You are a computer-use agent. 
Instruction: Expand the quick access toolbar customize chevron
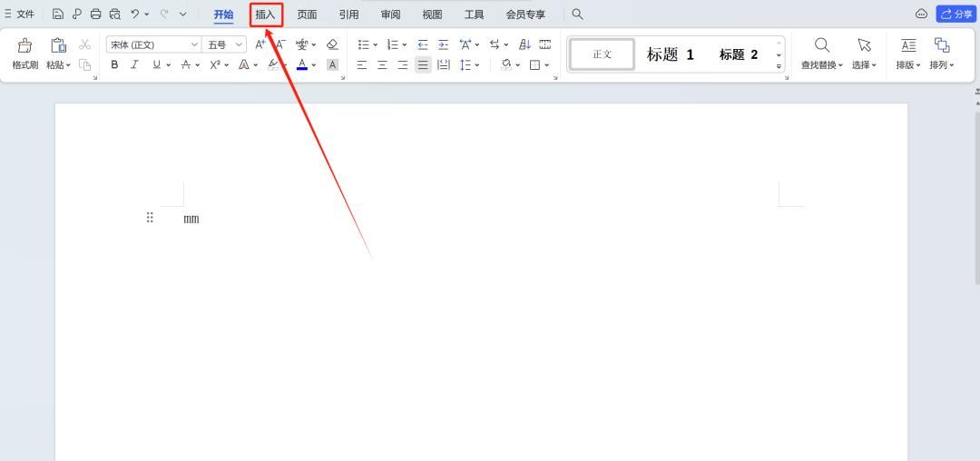pos(183,14)
